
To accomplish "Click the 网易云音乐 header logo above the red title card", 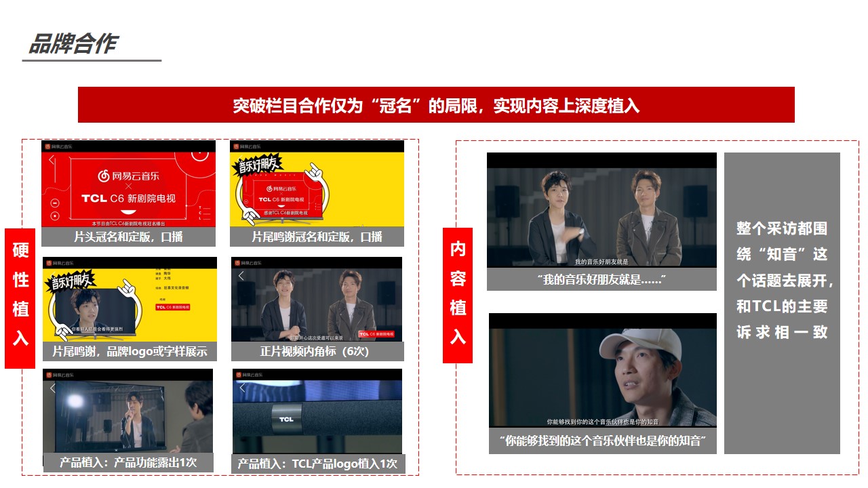I will tap(58, 146).
